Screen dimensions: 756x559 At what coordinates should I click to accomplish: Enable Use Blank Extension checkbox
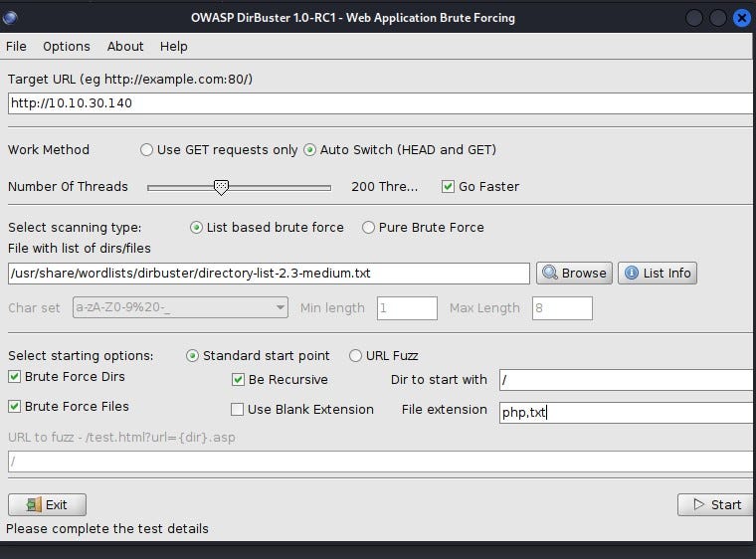[x=238, y=410]
